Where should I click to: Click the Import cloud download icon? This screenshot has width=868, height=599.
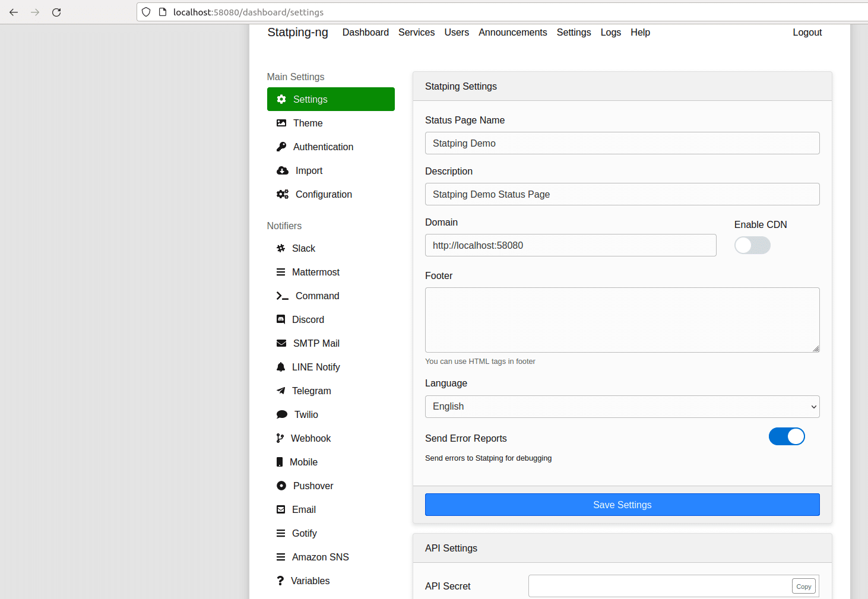click(283, 170)
